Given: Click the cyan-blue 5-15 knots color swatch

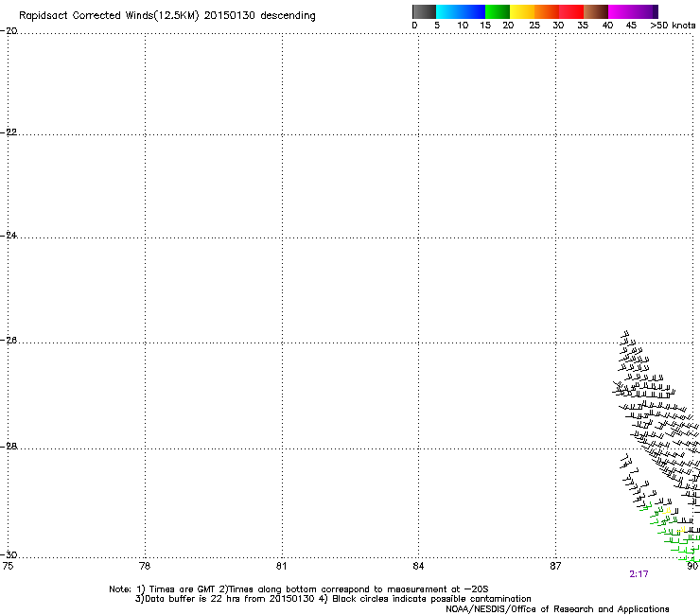Looking at the screenshot, I should [x=461, y=11].
